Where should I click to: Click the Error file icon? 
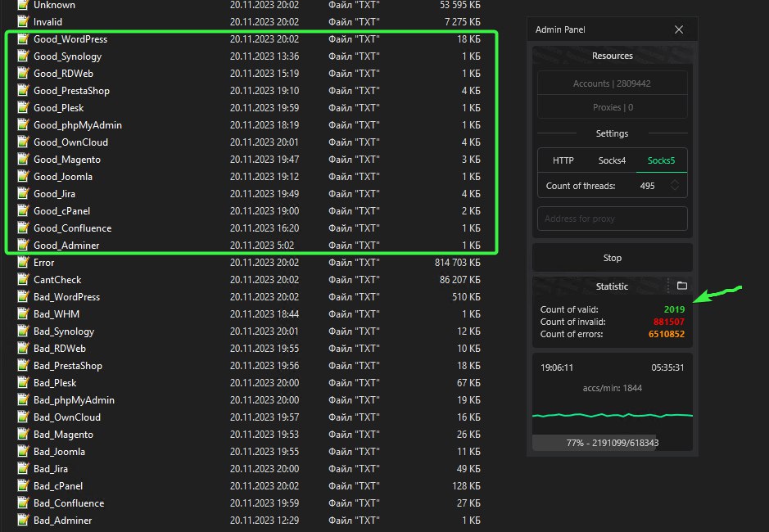pyautogui.click(x=24, y=263)
